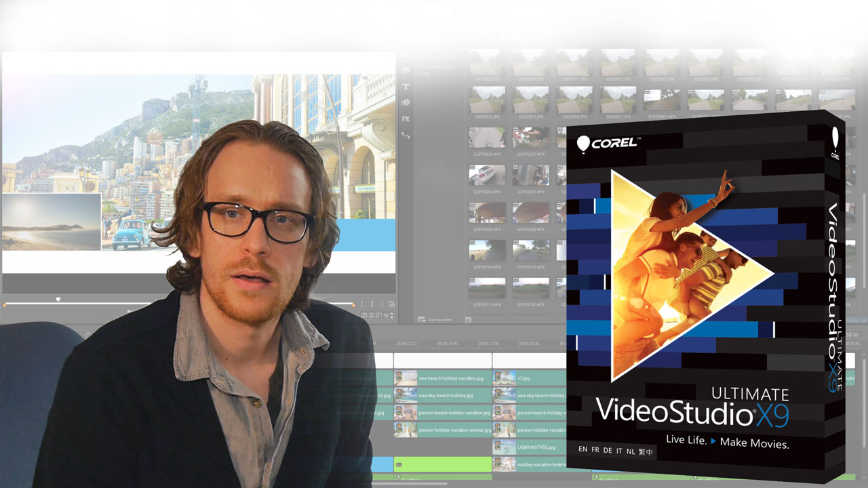Open the Graphic library in the sidebar
868x488 pixels.
[406, 102]
